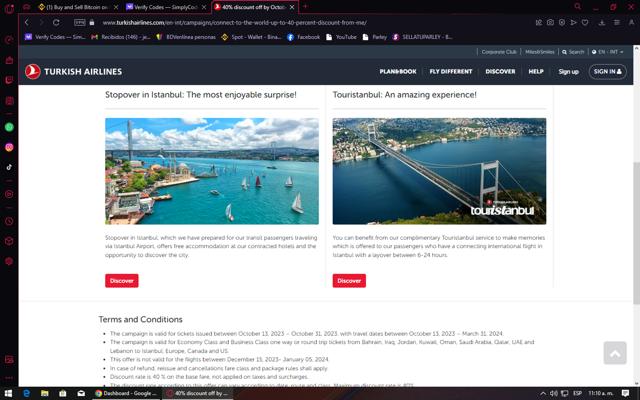Open site Search in header
Image resolution: width=640 pixels, height=400 pixels.
coord(573,52)
